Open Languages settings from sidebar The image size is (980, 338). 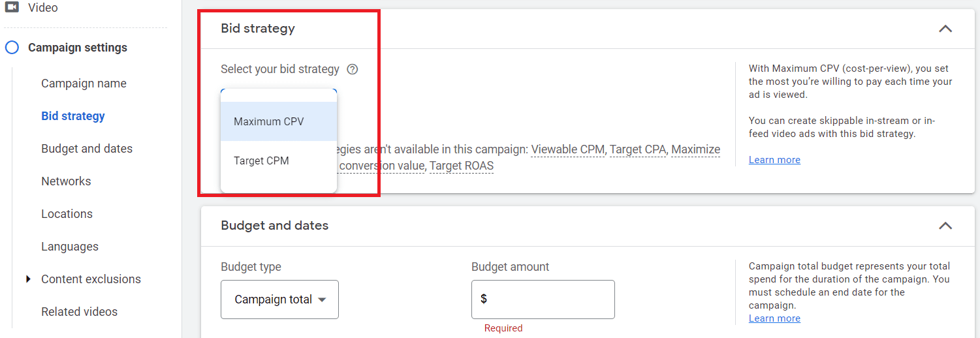pyautogui.click(x=70, y=247)
